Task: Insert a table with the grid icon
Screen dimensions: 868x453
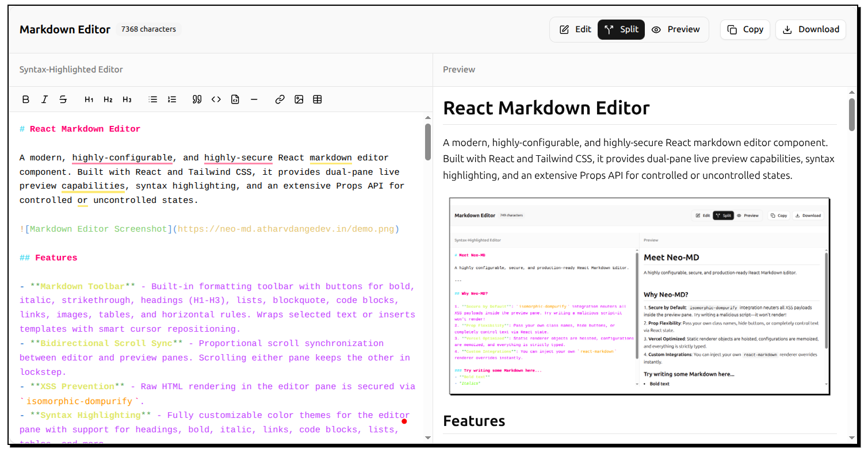Action: coord(317,99)
